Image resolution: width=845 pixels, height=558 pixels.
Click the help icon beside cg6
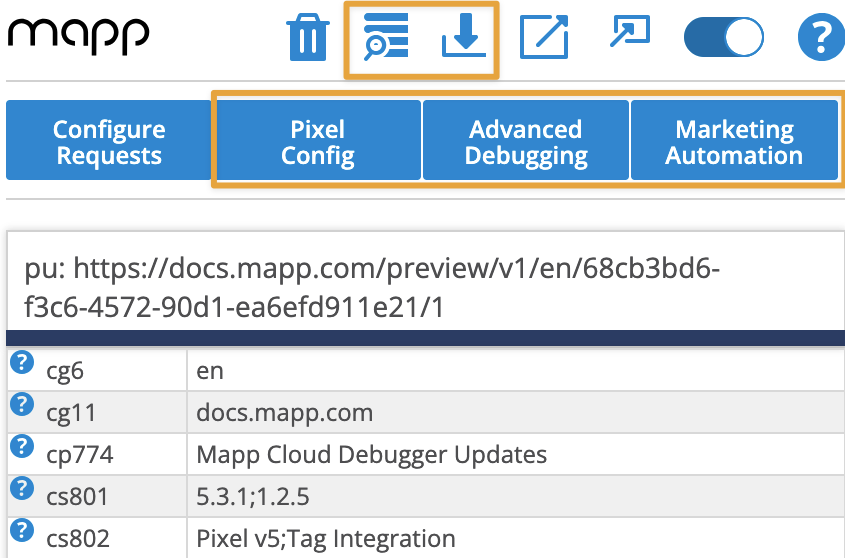[x=22, y=362]
